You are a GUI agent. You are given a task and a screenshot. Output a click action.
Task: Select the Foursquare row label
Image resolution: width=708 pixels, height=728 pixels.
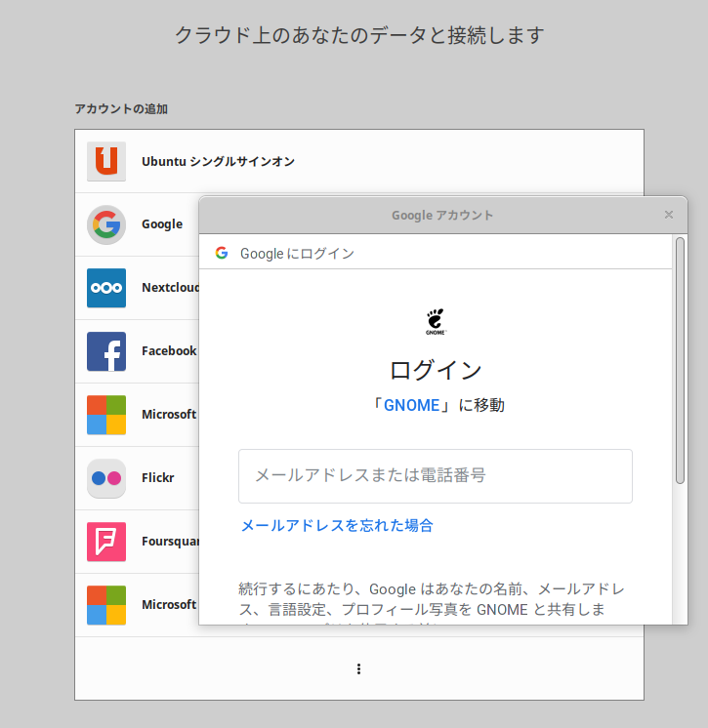171,542
